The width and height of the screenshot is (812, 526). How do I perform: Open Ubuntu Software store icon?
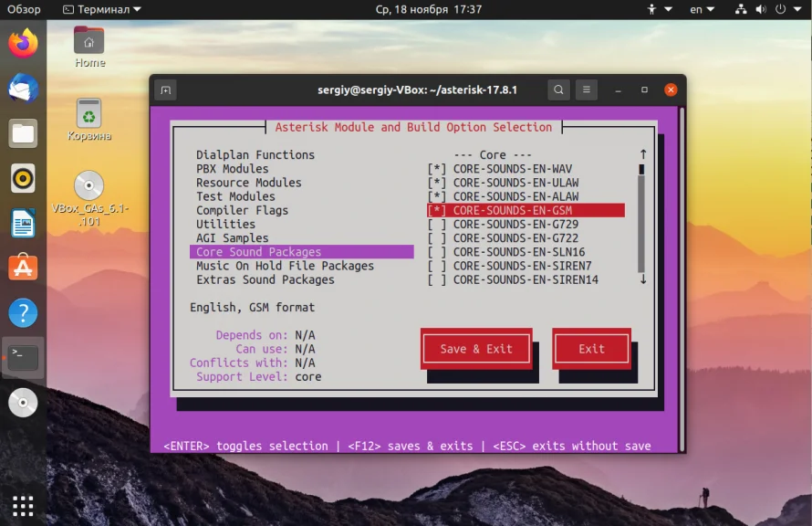tap(23, 268)
